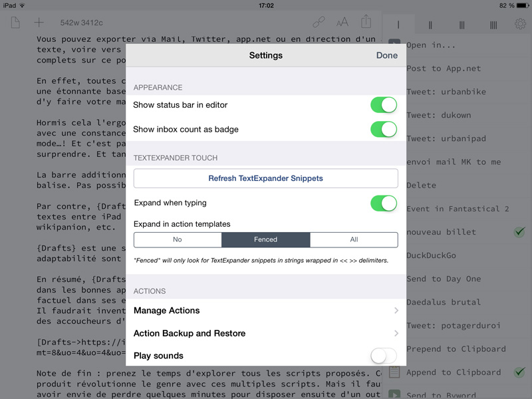Screen dimensions: 532x399
Task: Select the Fenced segment option
Action: (265, 239)
